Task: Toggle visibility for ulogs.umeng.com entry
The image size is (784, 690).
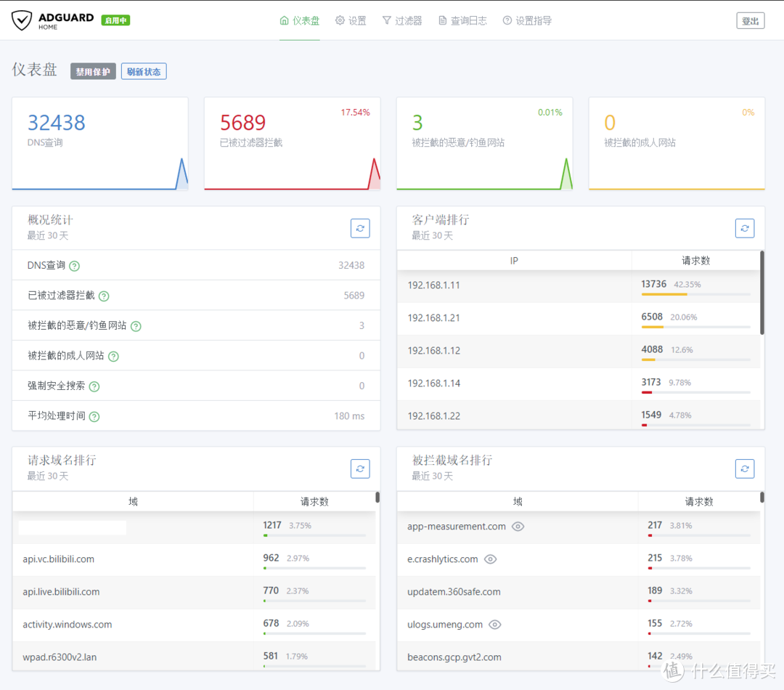Action: coord(494,625)
